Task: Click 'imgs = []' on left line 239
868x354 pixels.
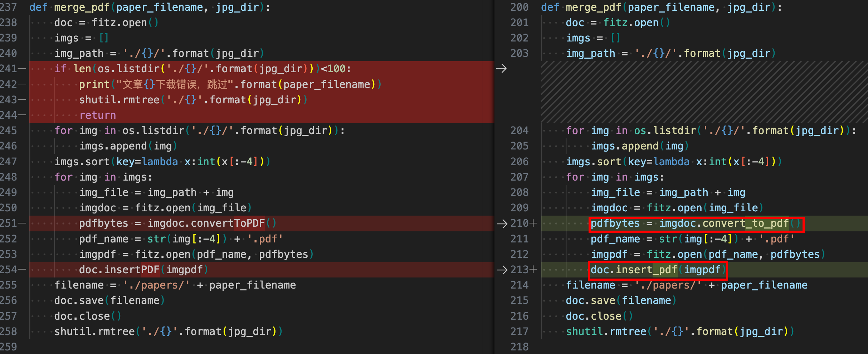Action: click(x=81, y=38)
